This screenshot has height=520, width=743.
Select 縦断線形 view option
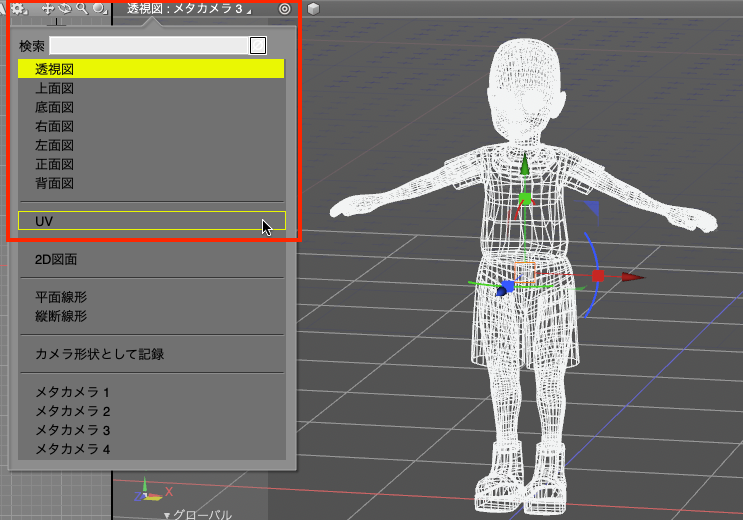[x=61, y=316]
